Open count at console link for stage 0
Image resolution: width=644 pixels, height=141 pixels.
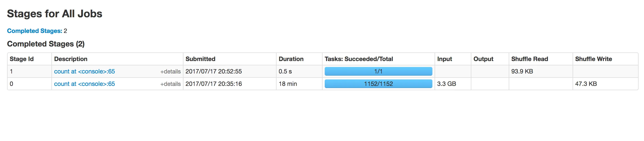click(84, 84)
